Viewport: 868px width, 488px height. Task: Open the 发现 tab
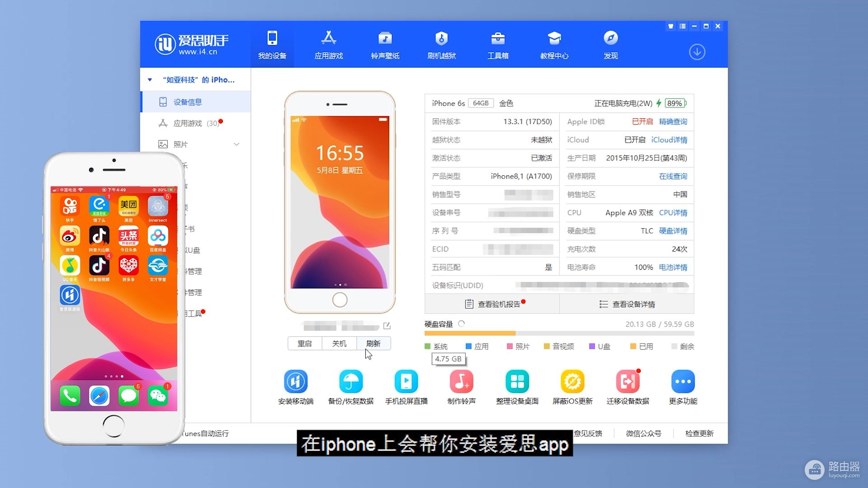pos(611,45)
